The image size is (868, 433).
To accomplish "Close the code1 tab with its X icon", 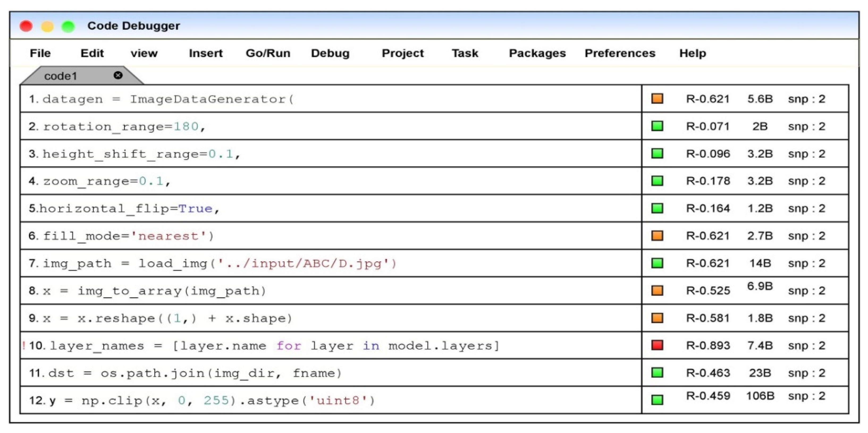I will coord(118,75).
